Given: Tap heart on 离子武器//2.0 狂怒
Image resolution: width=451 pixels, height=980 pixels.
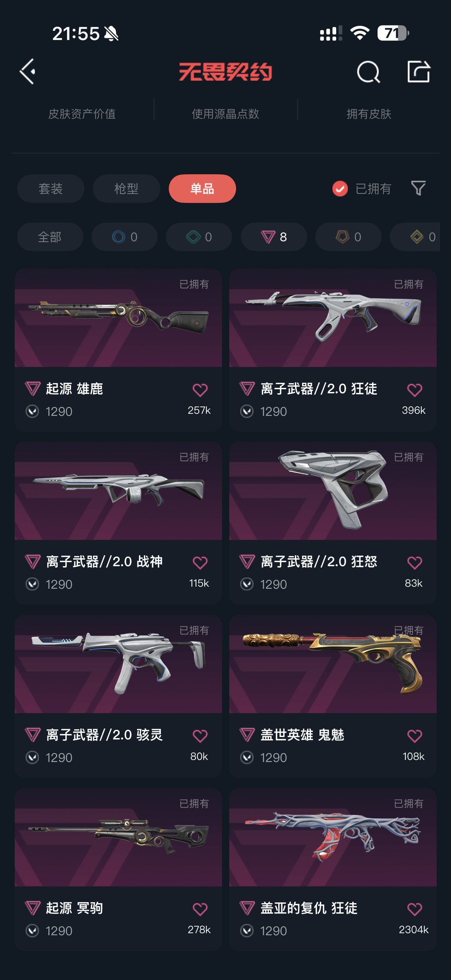Looking at the screenshot, I should 415,563.
